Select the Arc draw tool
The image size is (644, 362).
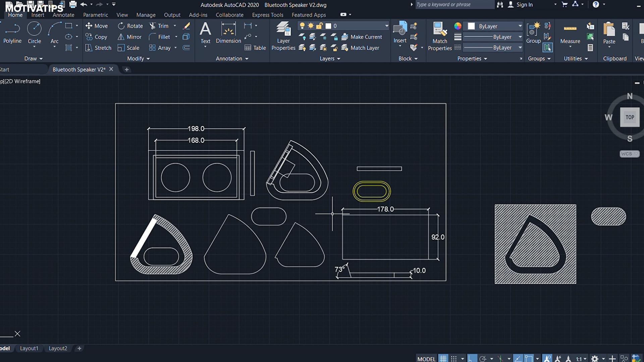click(x=54, y=33)
